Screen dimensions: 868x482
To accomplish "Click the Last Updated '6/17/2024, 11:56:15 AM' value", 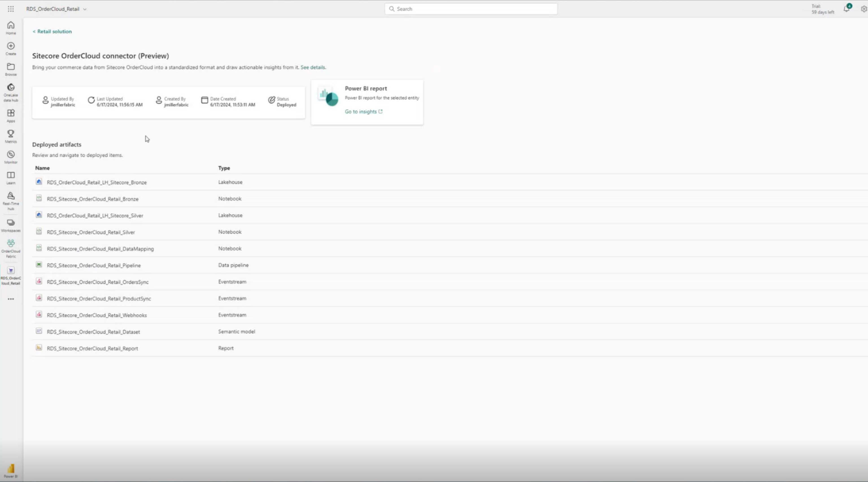I will point(120,105).
